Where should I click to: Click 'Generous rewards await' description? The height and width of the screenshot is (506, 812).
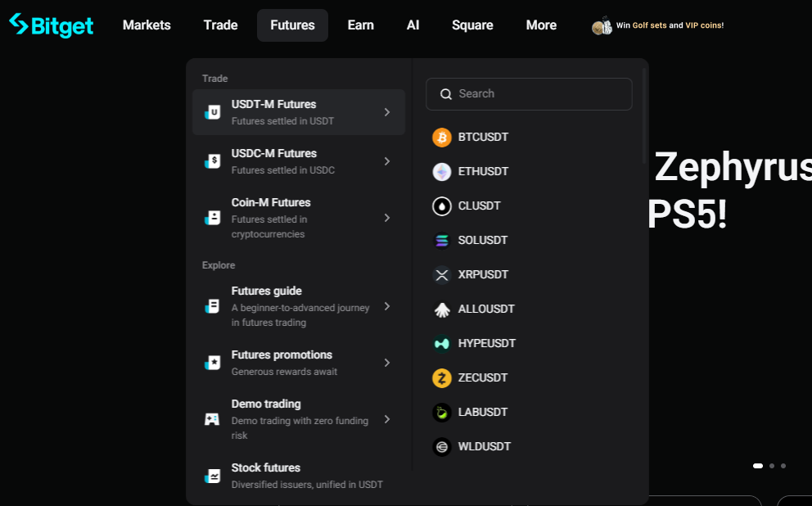(x=284, y=372)
